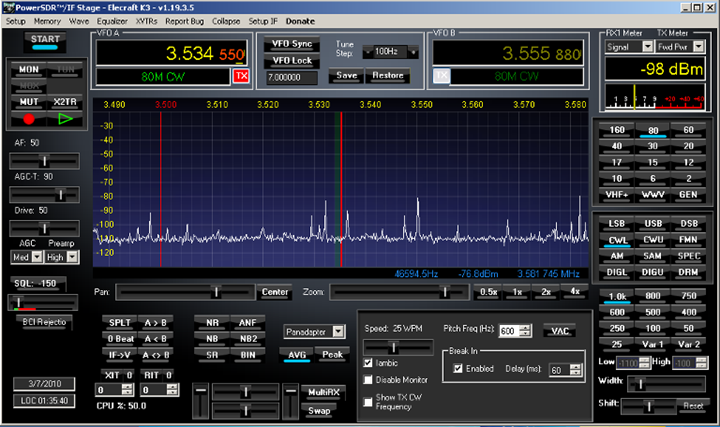720x427 pixels.
Task: Adjust the Break In Delay spinner
Action: 576,370
